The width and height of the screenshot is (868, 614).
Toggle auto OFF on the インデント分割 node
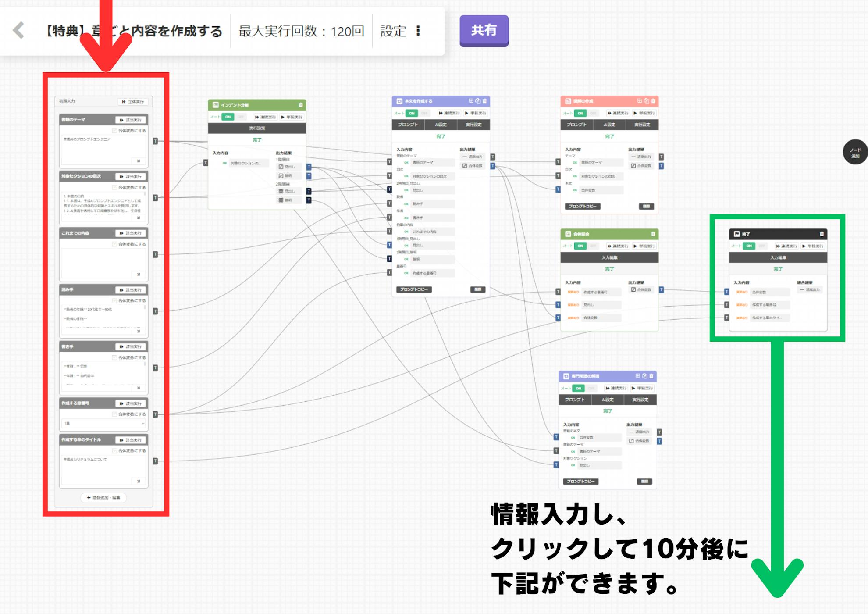[x=240, y=117]
